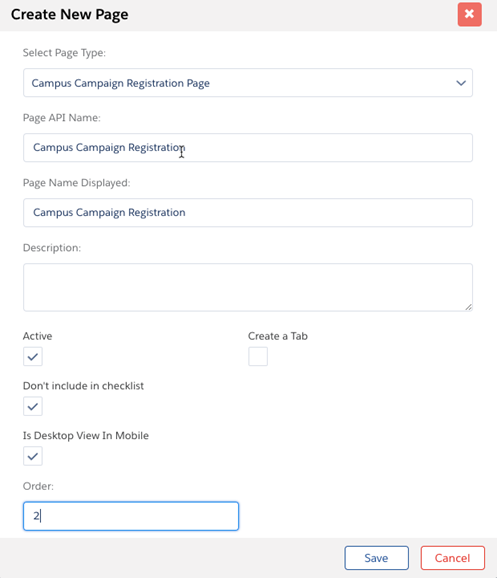Open the Campus Campaign Registration Page combo box
The image size is (497, 578).
248,83
